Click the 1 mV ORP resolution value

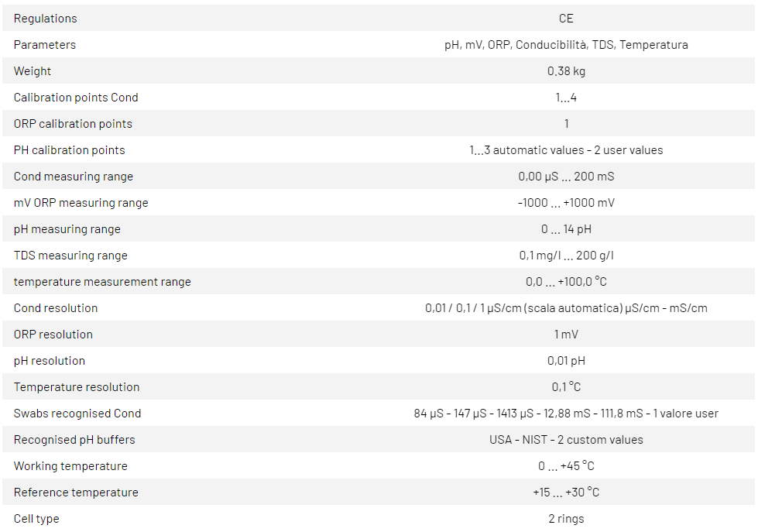[x=566, y=335]
